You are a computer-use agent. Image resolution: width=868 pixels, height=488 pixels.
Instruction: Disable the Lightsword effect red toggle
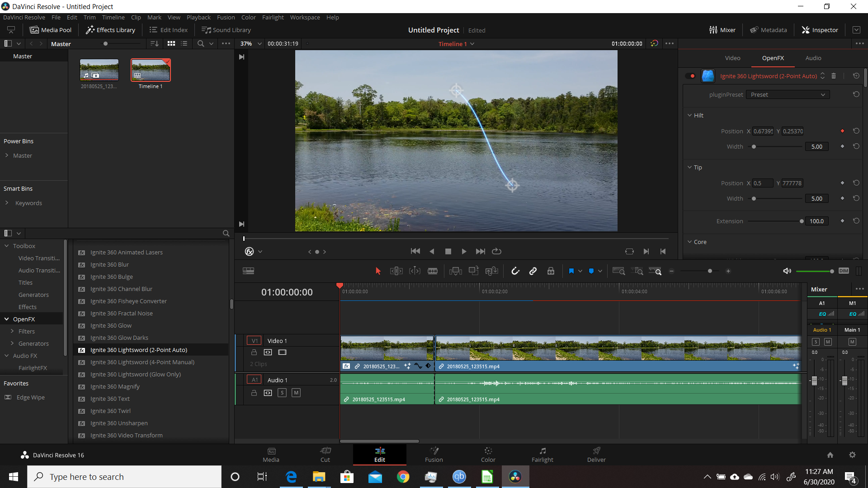pos(690,76)
